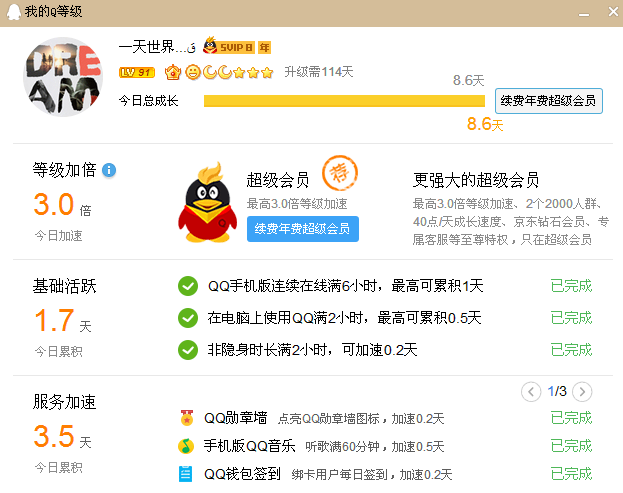The image size is (623, 493).
Task: Click the smiley face level icon
Action: (193, 72)
